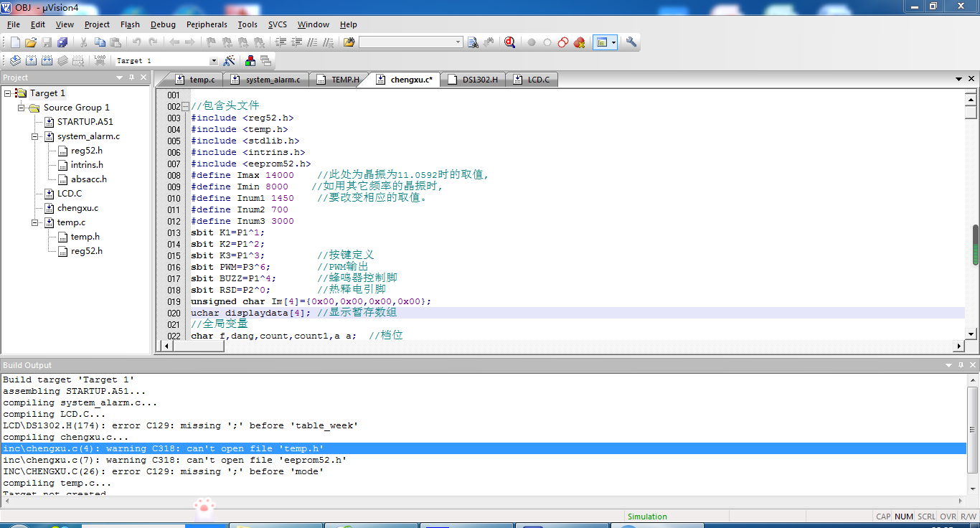Open the SVCS menu
The width and height of the screenshot is (980, 528).
278,24
